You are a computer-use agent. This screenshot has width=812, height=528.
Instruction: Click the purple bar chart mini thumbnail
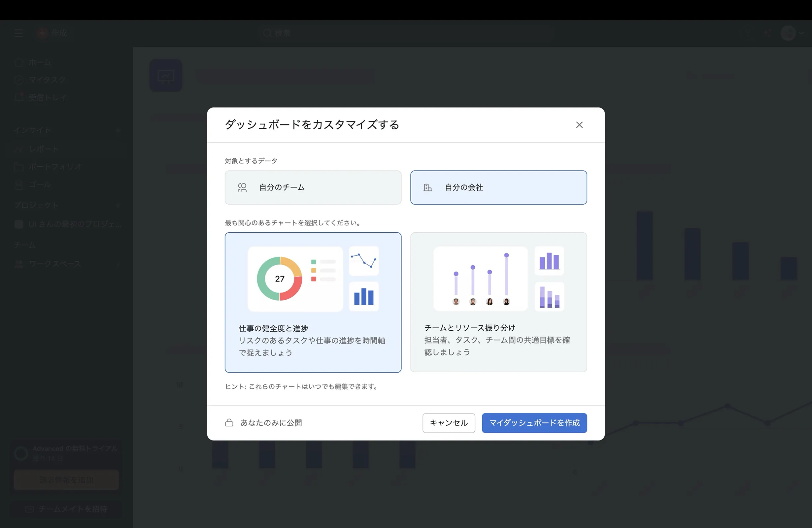pyautogui.click(x=549, y=261)
